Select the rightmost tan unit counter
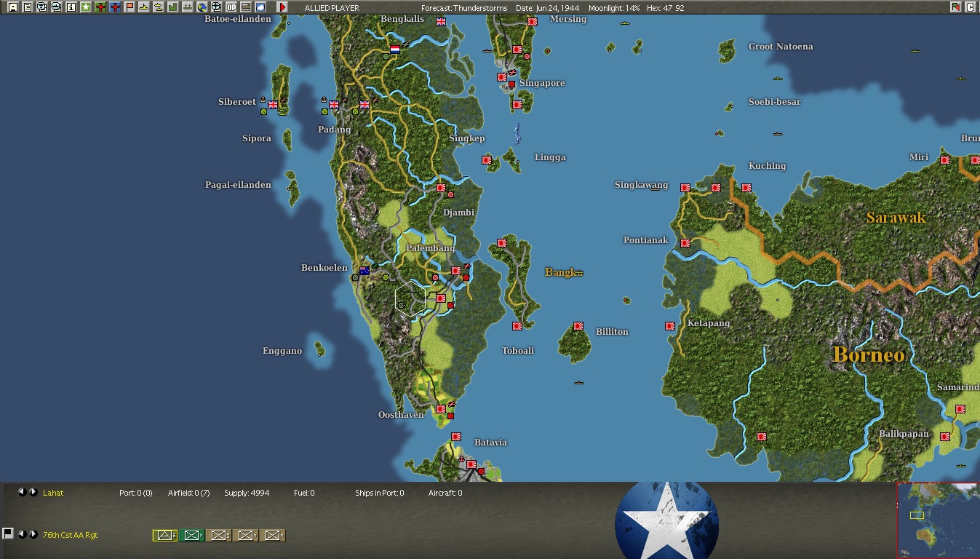 pyautogui.click(x=273, y=536)
